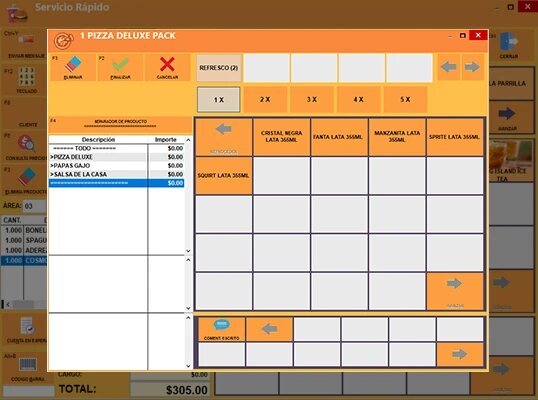The image size is (538, 400).
Task: Open the REFRESCO (2) group tab
Action: [219, 68]
